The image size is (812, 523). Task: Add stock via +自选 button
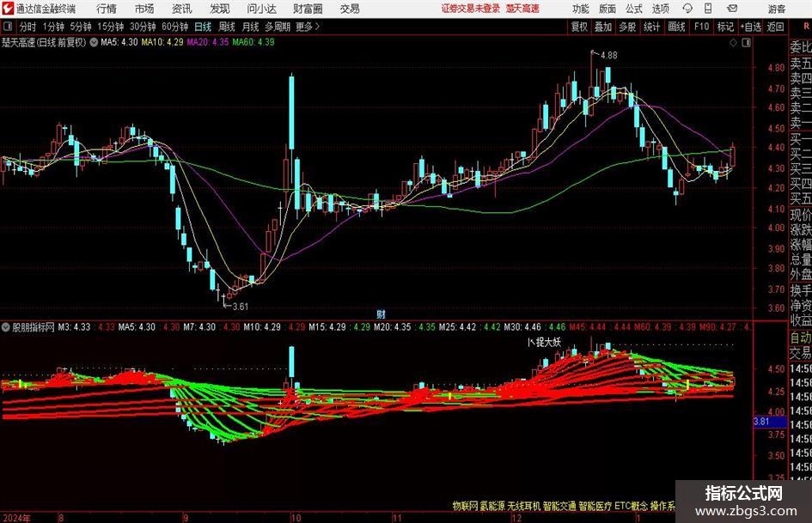click(x=750, y=27)
